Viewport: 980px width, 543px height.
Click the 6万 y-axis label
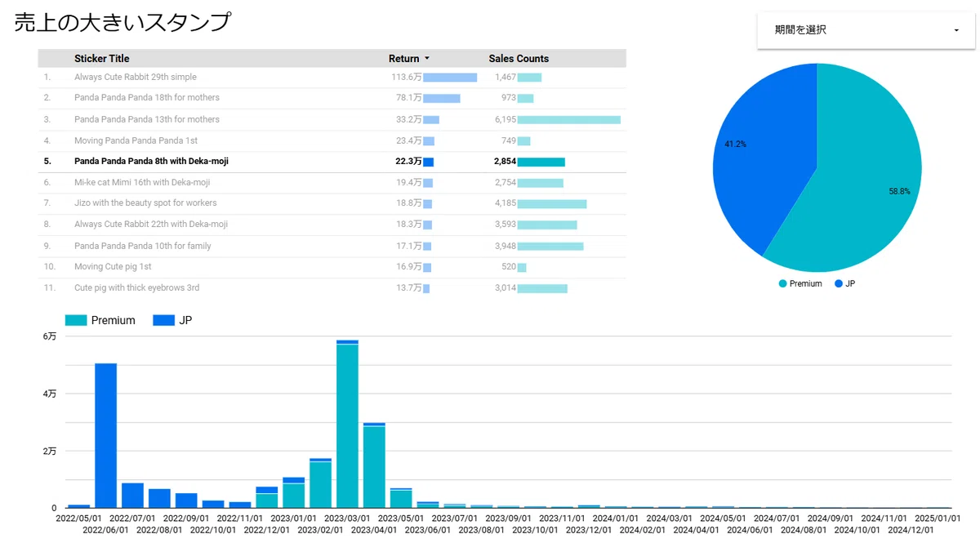50,336
